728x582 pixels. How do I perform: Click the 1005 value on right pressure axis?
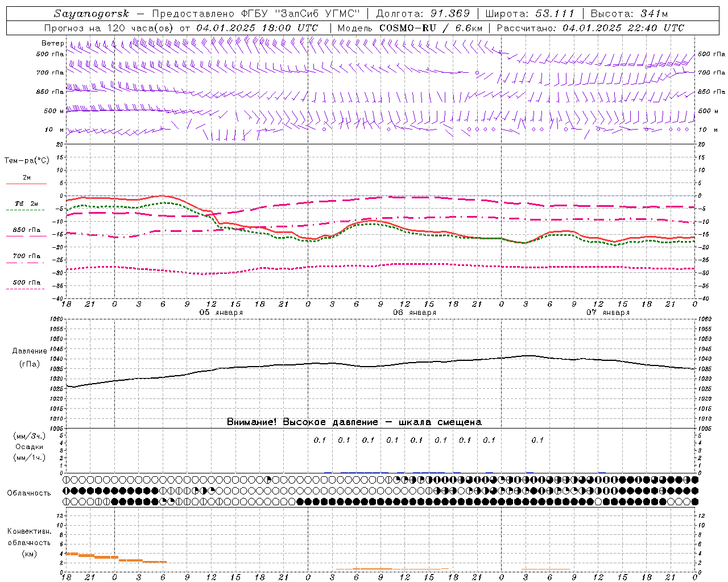point(705,428)
